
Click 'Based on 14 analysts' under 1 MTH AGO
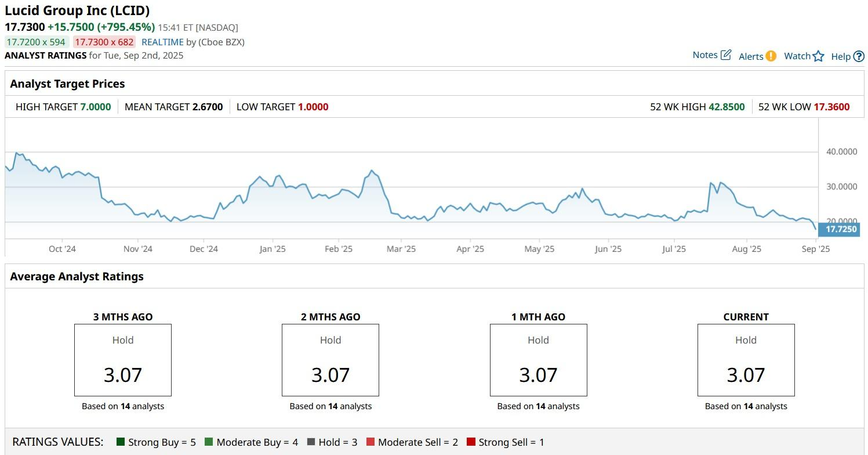538,406
